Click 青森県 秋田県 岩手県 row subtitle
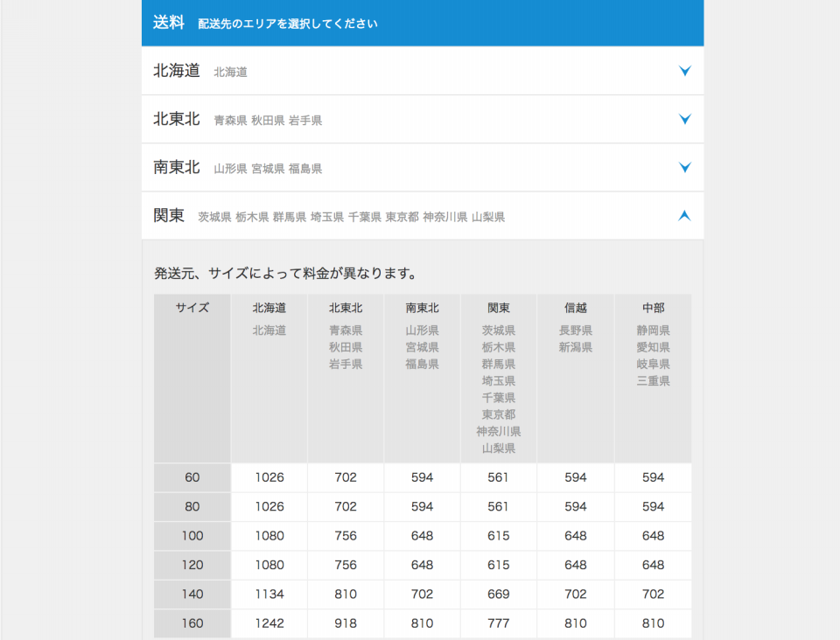This screenshot has height=640, width=840. pyautogui.click(x=268, y=121)
